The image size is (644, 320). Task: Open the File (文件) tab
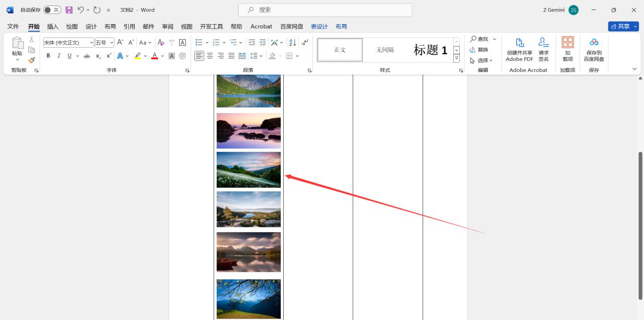tap(13, 27)
